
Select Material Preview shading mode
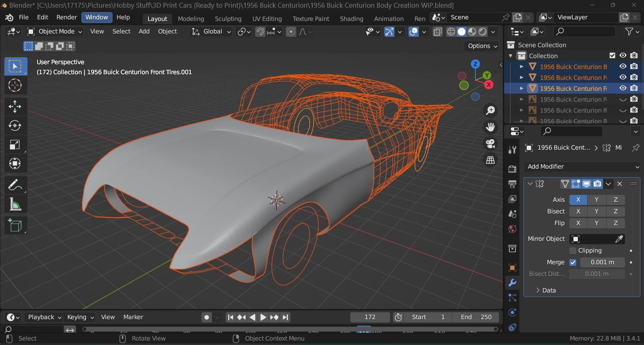coord(472,31)
